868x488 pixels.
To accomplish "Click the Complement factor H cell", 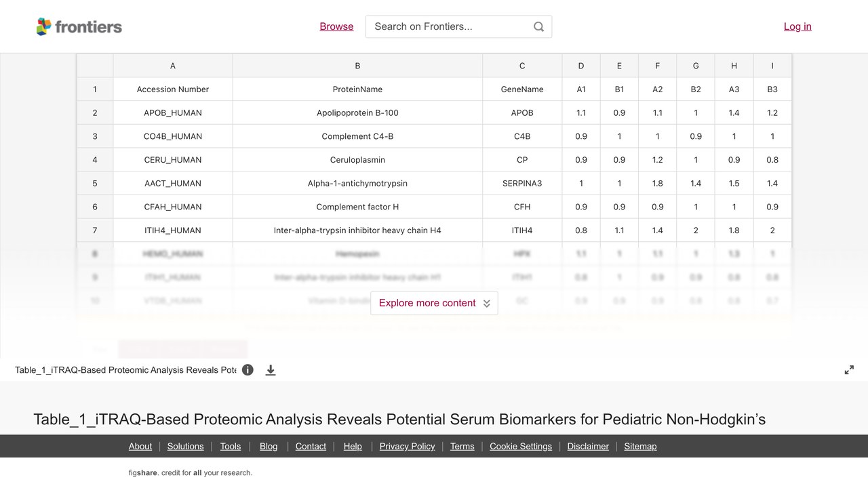I will click(x=357, y=207).
